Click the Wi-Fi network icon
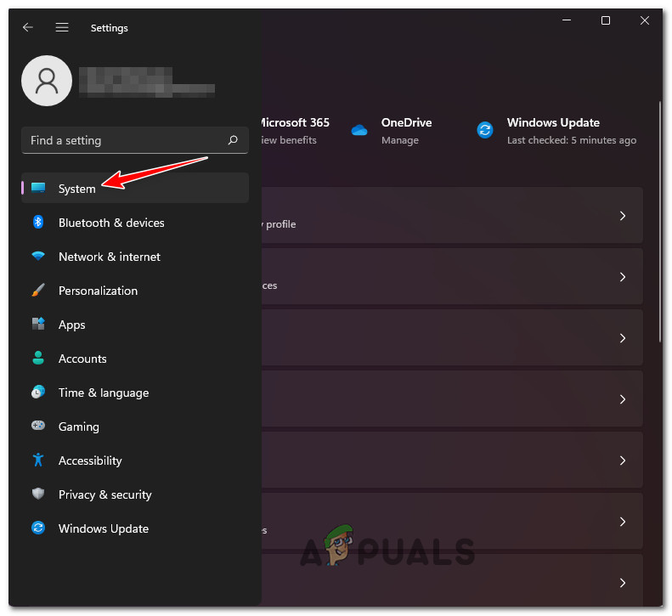This screenshot has width=672, height=616. [x=38, y=256]
